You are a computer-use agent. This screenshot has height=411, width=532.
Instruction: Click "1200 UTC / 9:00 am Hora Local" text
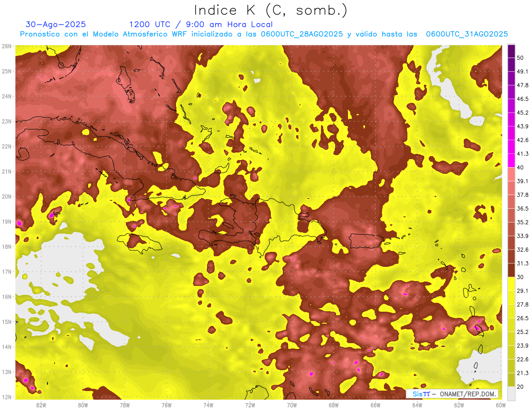pos(201,24)
